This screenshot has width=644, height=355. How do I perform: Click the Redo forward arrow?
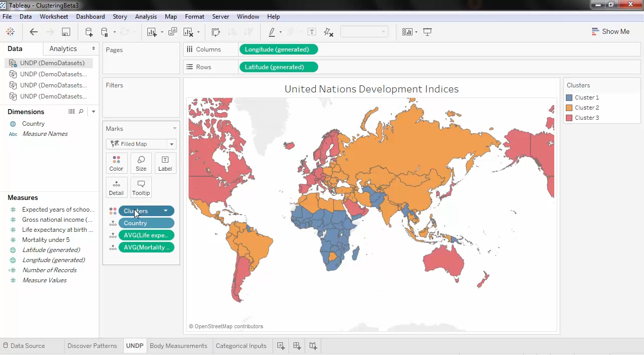(x=50, y=32)
